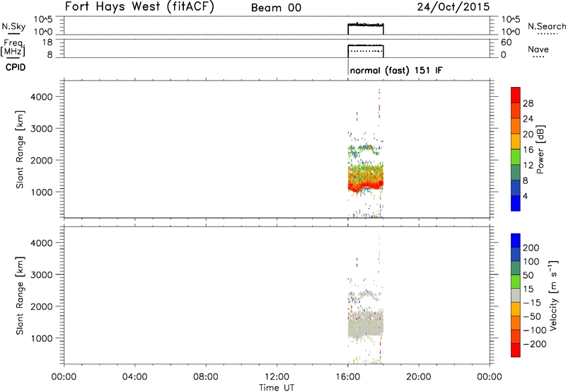Viewport: 566px width, 392px height.
Task: Click the 24 dB colorbar label
Action: tap(528, 119)
